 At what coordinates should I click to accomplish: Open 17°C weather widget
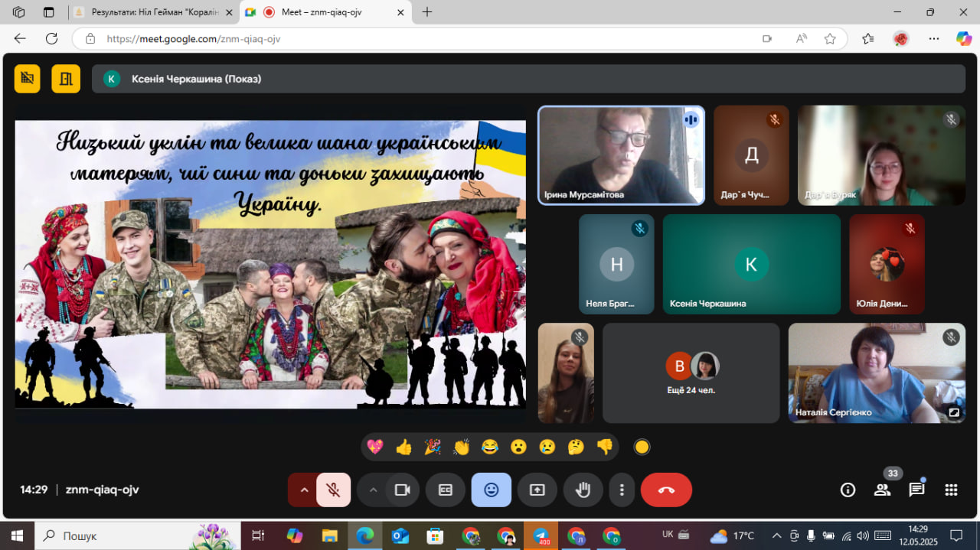click(733, 535)
